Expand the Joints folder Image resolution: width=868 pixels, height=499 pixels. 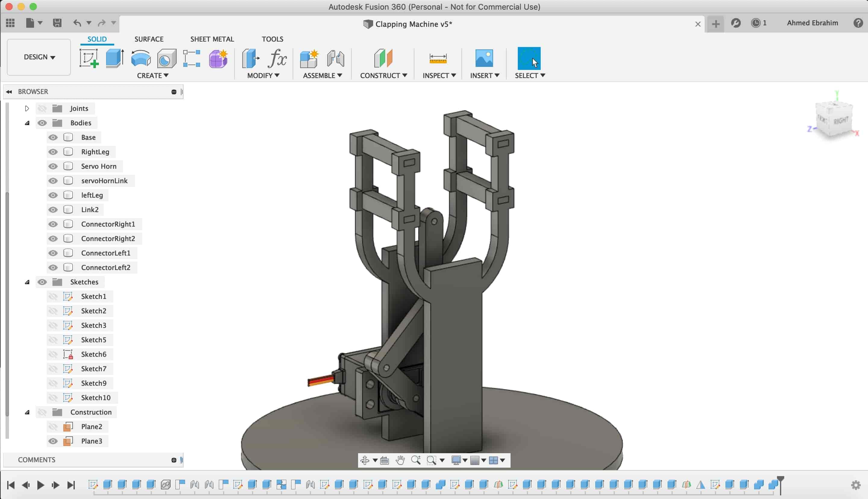pos(27,108)
